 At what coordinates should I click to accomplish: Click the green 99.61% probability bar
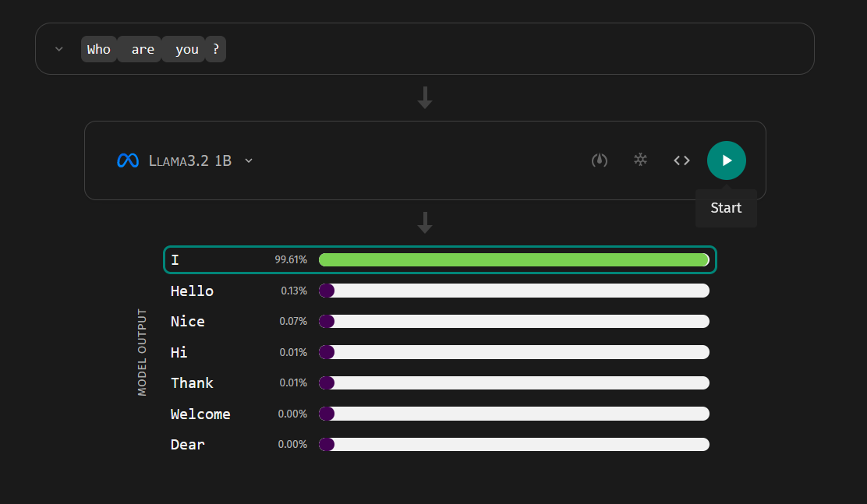point(515,259)
